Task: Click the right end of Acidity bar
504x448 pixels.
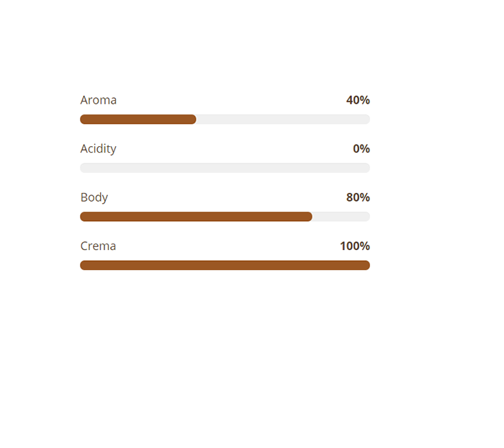Action: click(x=366, y=168)
